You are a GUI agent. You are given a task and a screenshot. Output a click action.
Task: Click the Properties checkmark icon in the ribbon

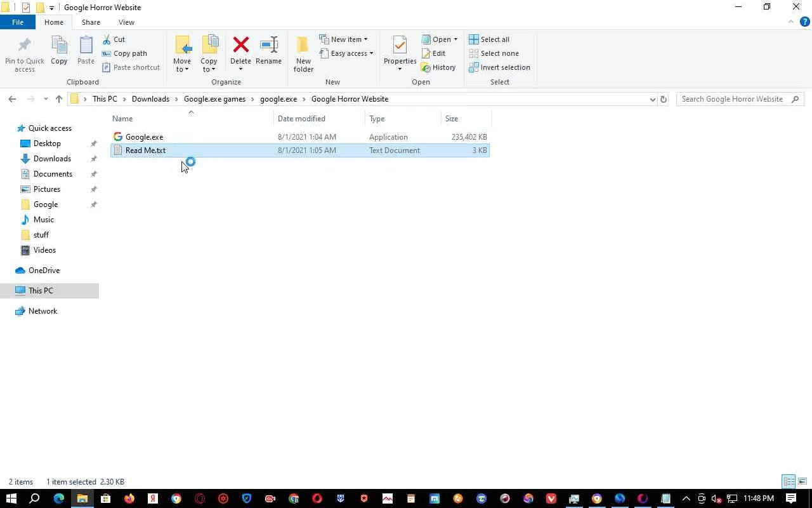point(400,46)
